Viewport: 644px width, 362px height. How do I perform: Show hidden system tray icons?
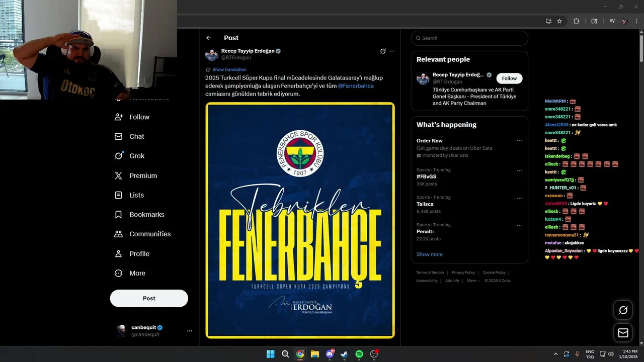click(555, 354)
